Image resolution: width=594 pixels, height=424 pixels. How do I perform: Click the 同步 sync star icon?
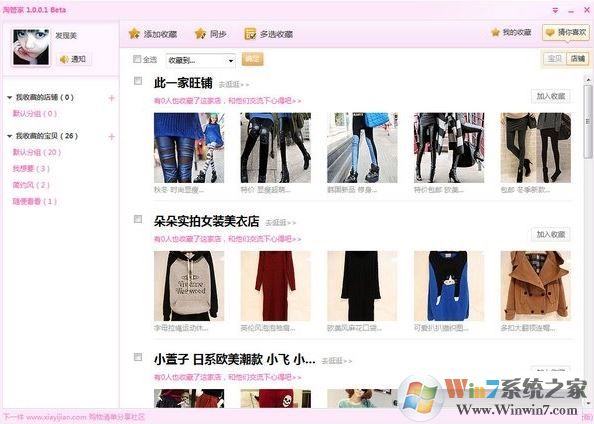(200, 33)
